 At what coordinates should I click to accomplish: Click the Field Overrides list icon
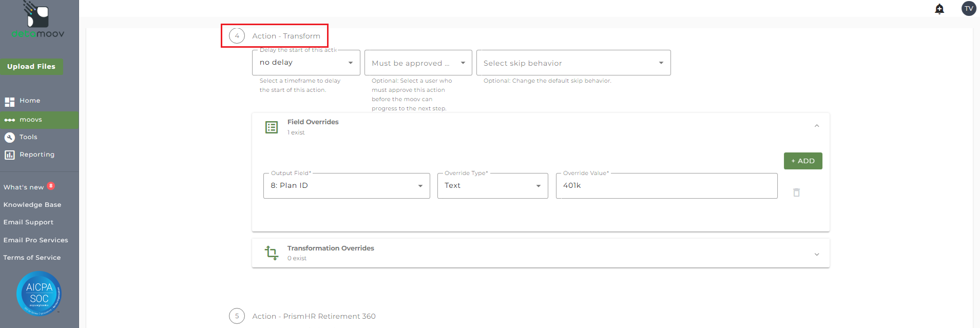272,127
